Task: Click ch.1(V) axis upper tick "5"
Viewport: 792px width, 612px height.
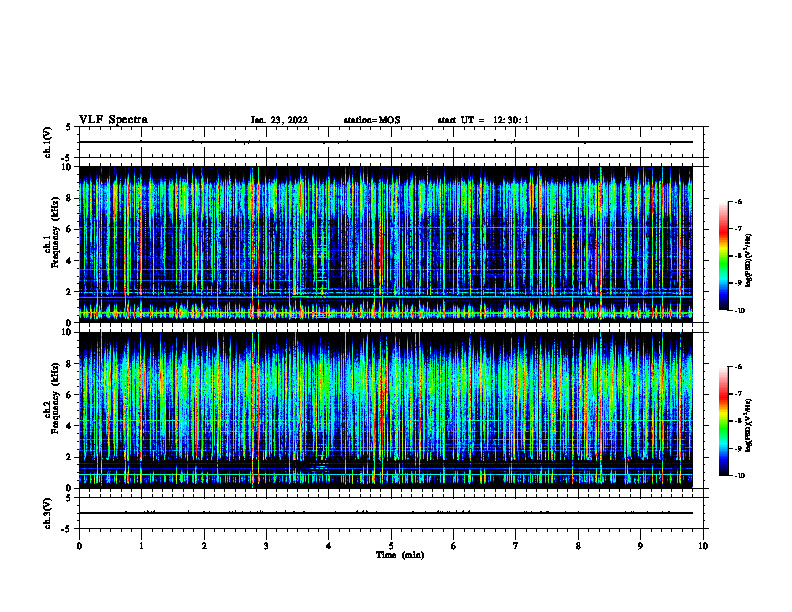Action: click(x=69, y=128)
